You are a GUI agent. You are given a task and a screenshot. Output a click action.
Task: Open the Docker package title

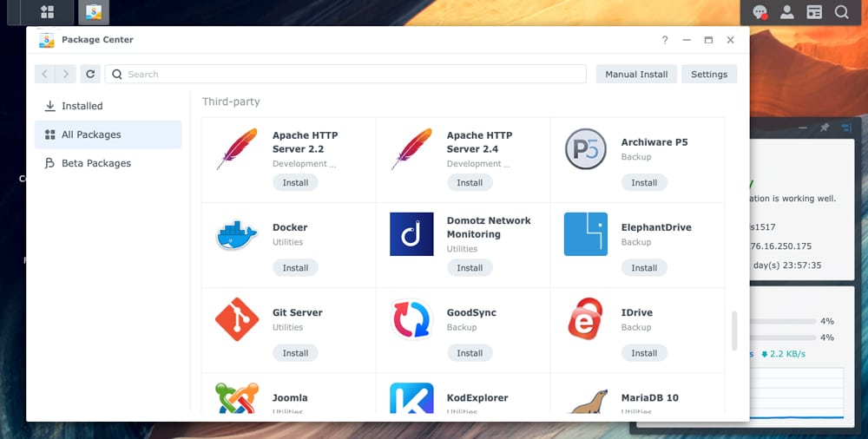[290, 227]
